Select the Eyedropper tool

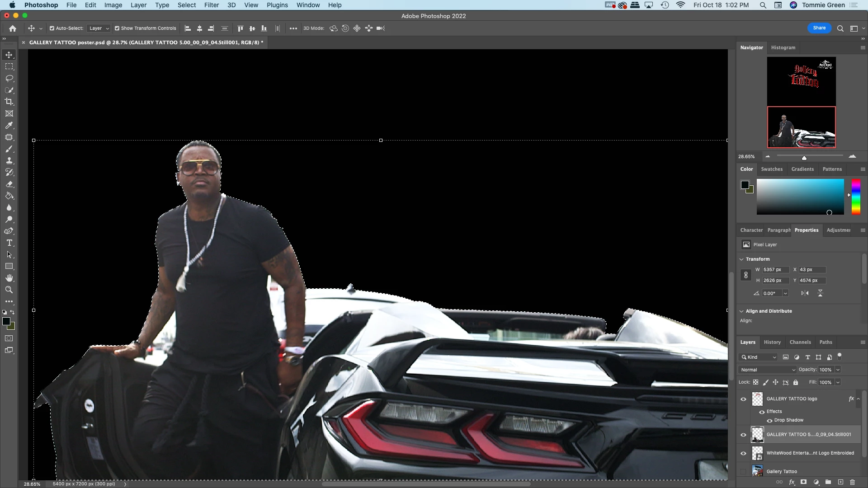tap(9, 125)
